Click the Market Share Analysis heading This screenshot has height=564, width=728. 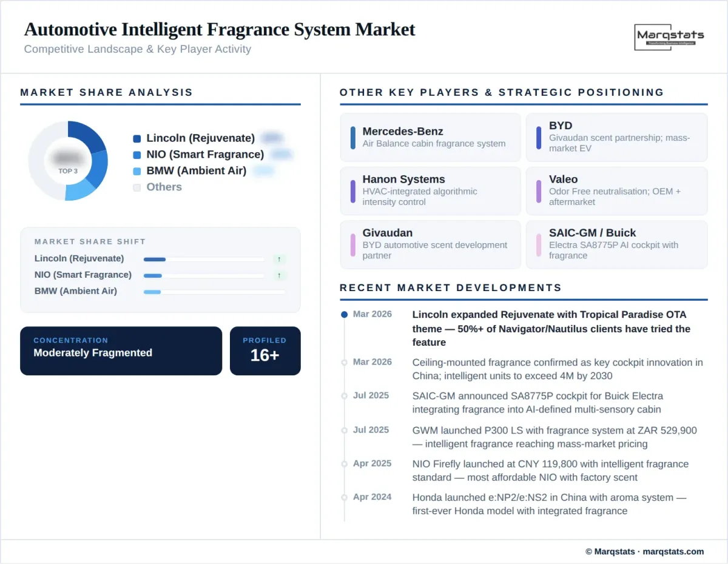click(x=106, y=92)
